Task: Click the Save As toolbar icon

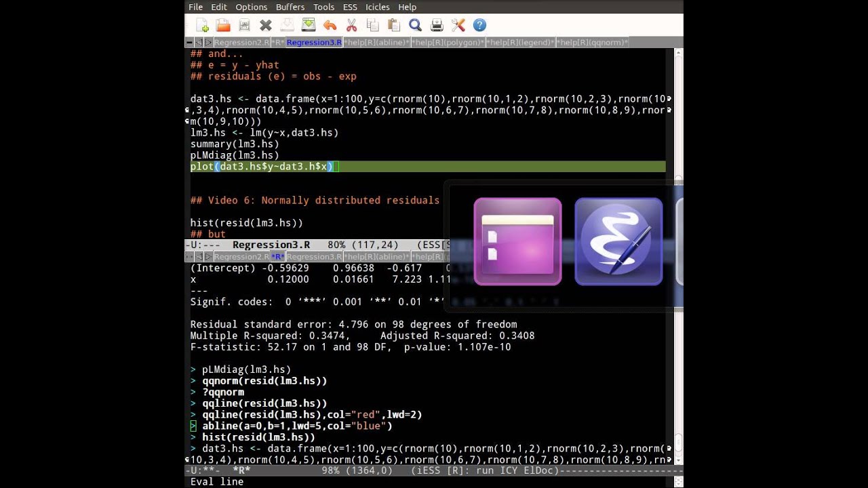Action: pyautogui.click(x=309, y=25)
